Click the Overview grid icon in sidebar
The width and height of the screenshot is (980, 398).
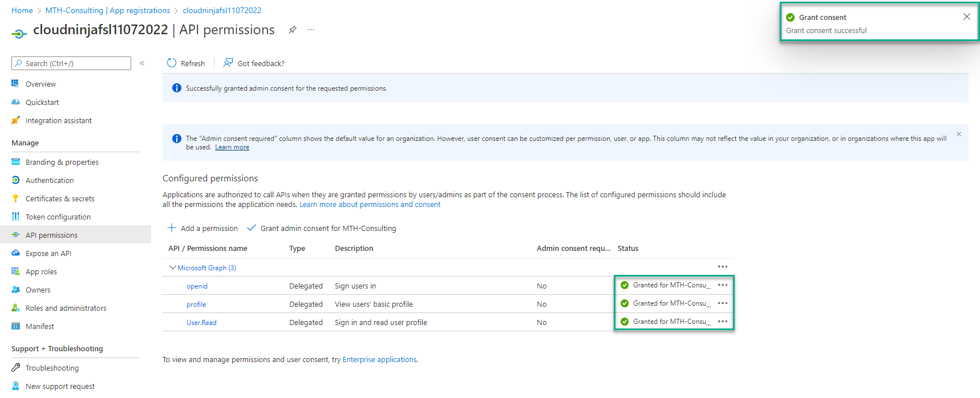[x=15, y=84]
